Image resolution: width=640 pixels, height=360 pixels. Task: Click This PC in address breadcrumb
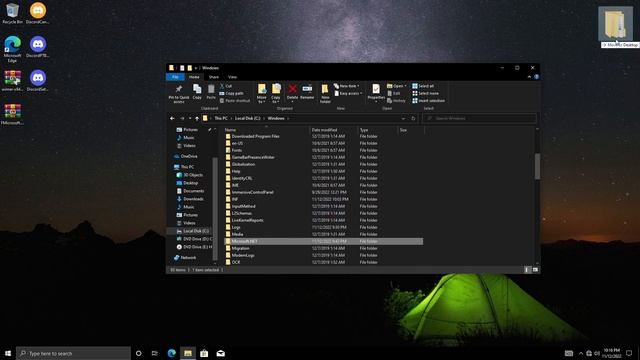click(x=221, y=118)
